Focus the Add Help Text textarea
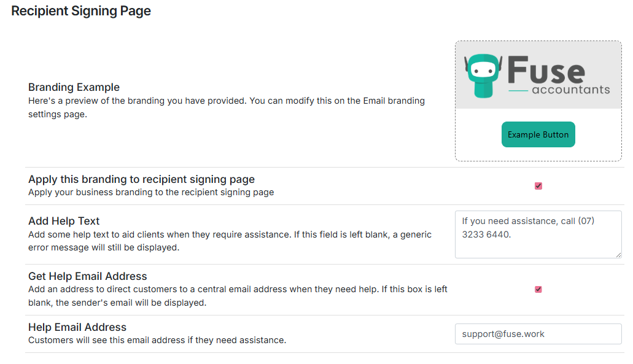The image size is (633, 364). tap(538, 234)
